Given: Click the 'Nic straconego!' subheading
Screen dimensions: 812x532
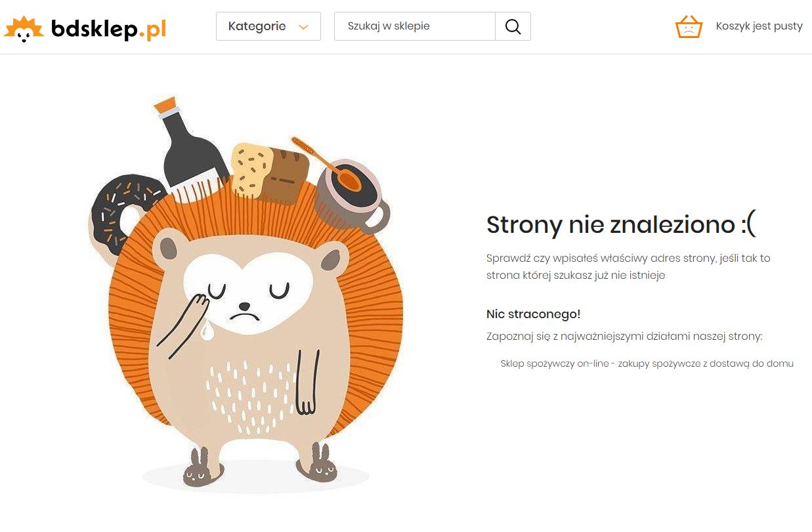Looking at the screenshot, I should pos(533,314).
